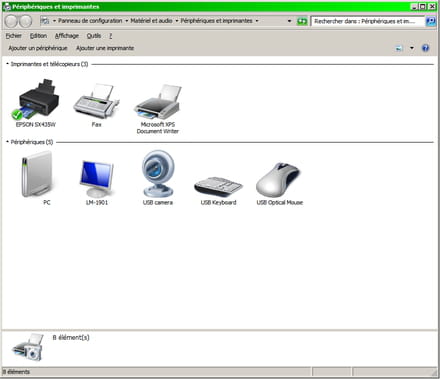
Task: Click the Rechercher search field
Action: [368, 21]
